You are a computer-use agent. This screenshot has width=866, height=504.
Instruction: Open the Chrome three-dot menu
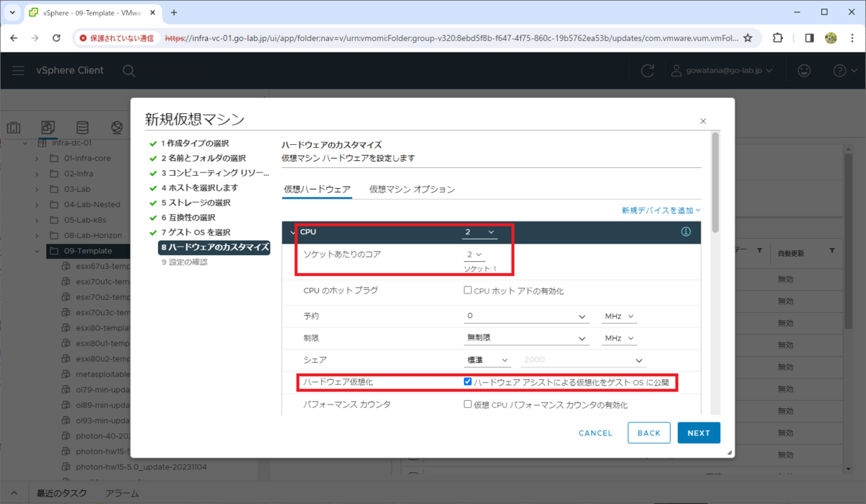(x=852, y=37)
